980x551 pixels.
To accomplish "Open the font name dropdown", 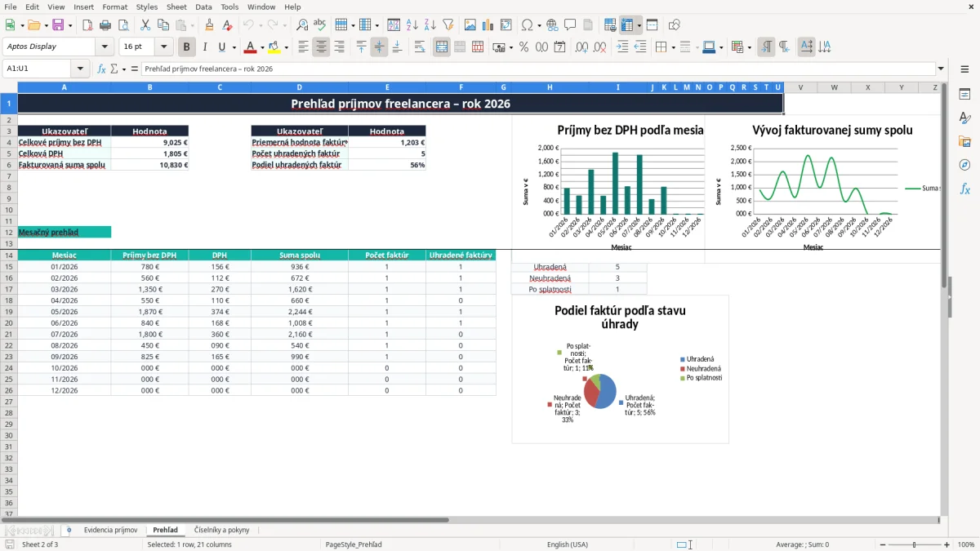I will (x=105, y=47).
